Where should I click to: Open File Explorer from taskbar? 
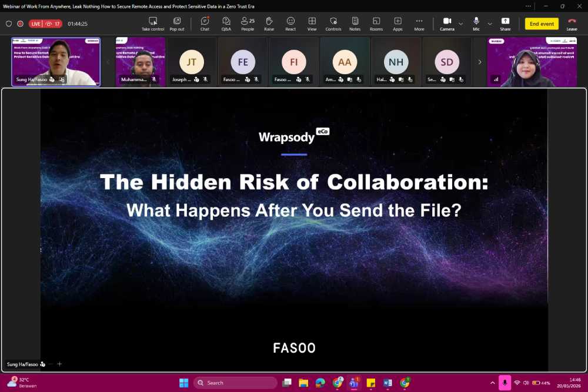click(303, 383)
